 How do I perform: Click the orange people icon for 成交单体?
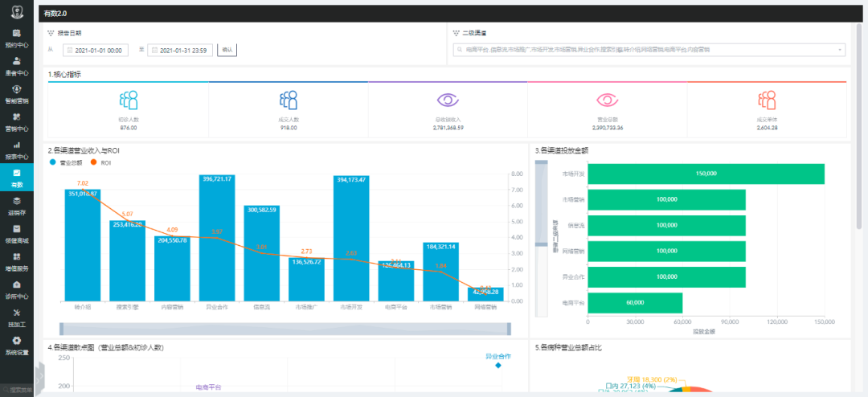click(x=767, y=100)
